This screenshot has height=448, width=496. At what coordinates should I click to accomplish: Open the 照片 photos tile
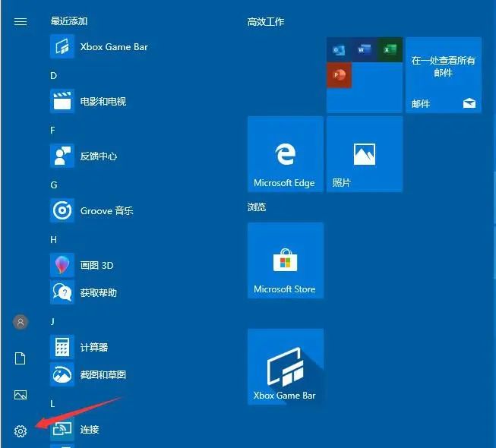[365, 154]
